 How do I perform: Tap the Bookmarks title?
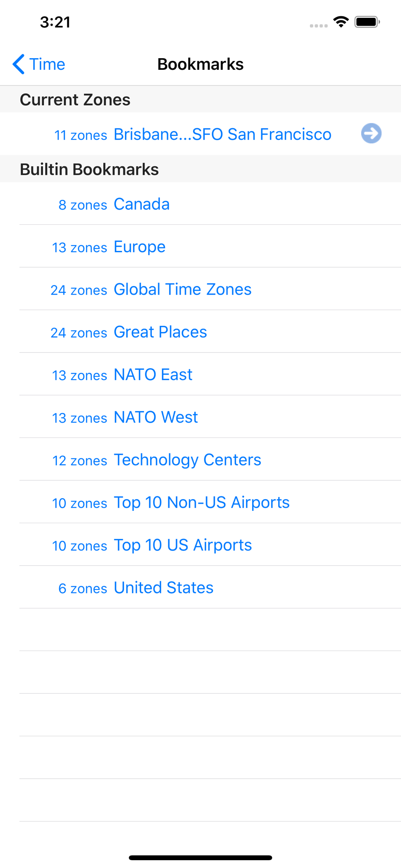click(x=200, y=64)
